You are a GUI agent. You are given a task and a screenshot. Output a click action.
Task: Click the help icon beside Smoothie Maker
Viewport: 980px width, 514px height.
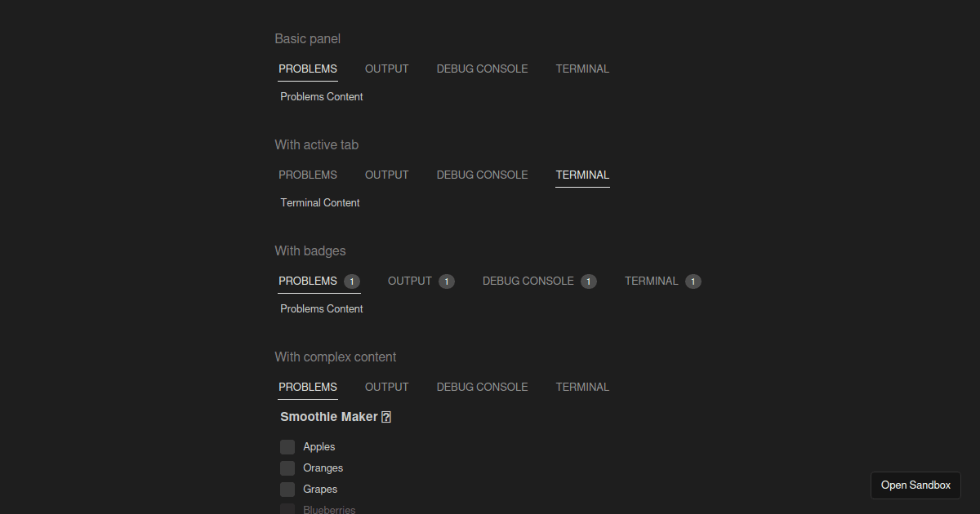click(x=385, y=416)
